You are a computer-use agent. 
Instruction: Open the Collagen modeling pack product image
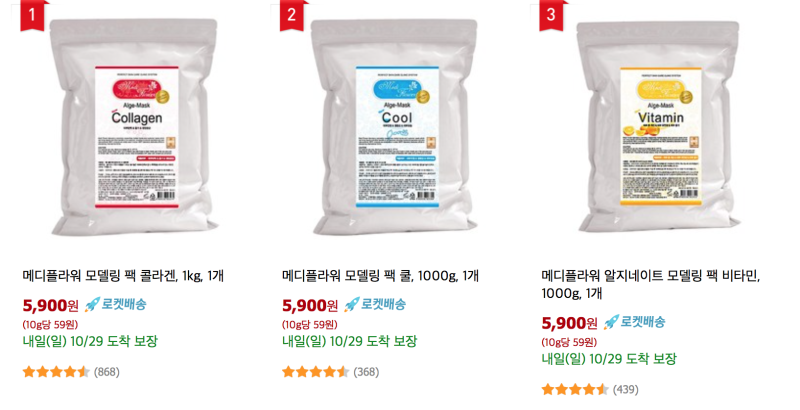(136, 127)
